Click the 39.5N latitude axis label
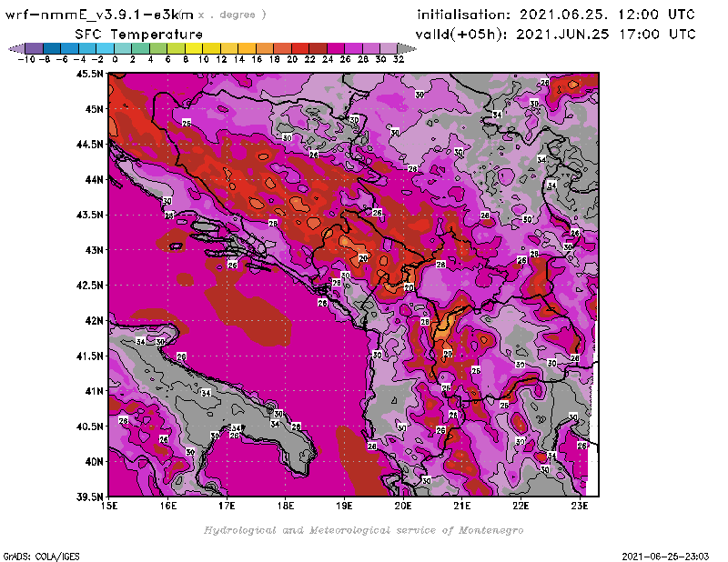The height and width of the screenshot is (562, 728). coord(89,497)
